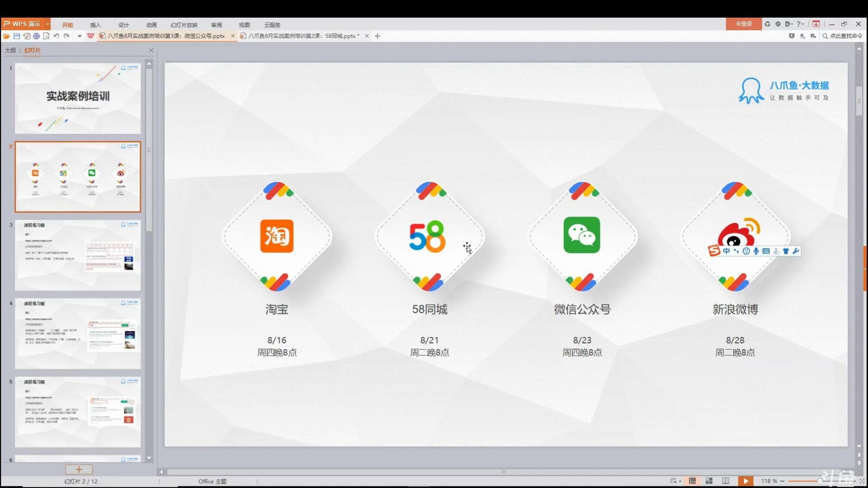Click the thumbnail pane scroll up arrow

149,64
